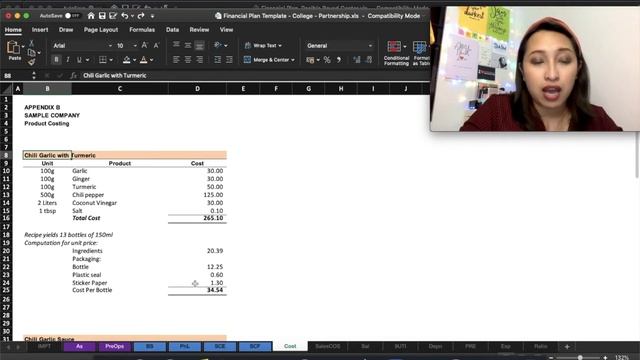Click the Middle Align icon
Image resolution: width=640 pixels, height=360 pixels.
click(188, 45)
